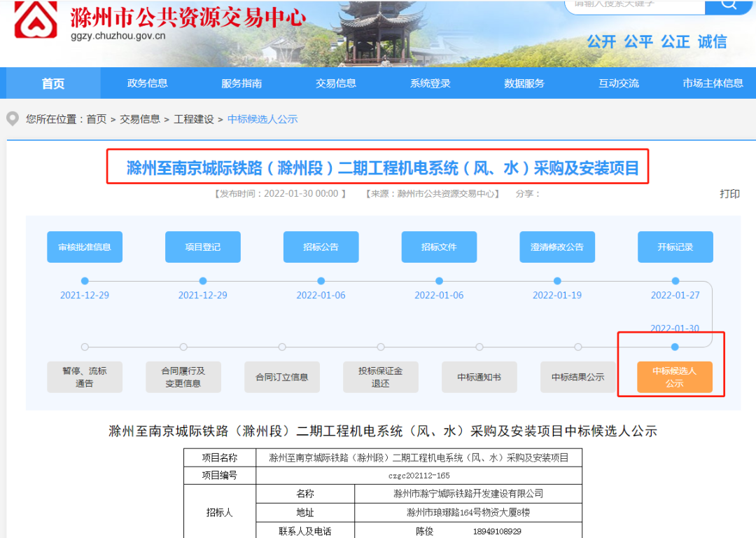View the 招标公告 stage
The width and height of the screenshot is (756, 538).
[321, 247]
